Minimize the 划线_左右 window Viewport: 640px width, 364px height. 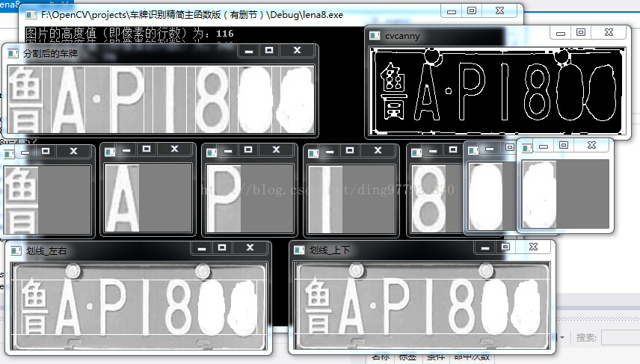pyautogui.click(x=202, y=248)
